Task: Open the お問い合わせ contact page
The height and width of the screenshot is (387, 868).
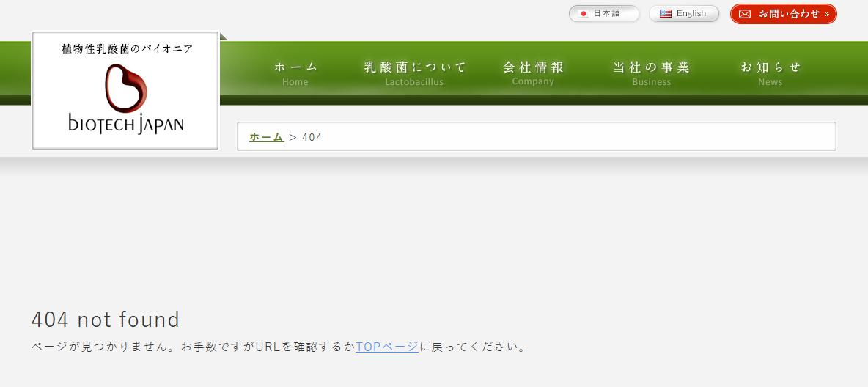Action: click(783, 14)
